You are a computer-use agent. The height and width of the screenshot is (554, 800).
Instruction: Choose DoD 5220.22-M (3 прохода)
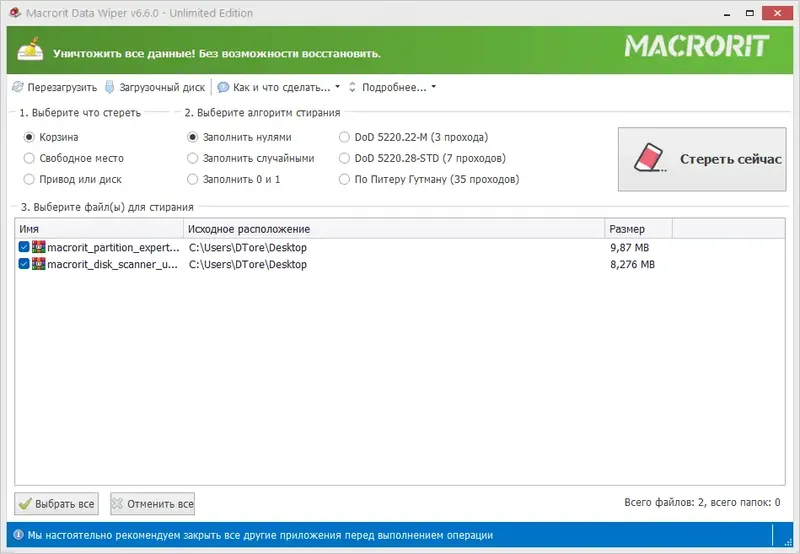tap(344, 137)
